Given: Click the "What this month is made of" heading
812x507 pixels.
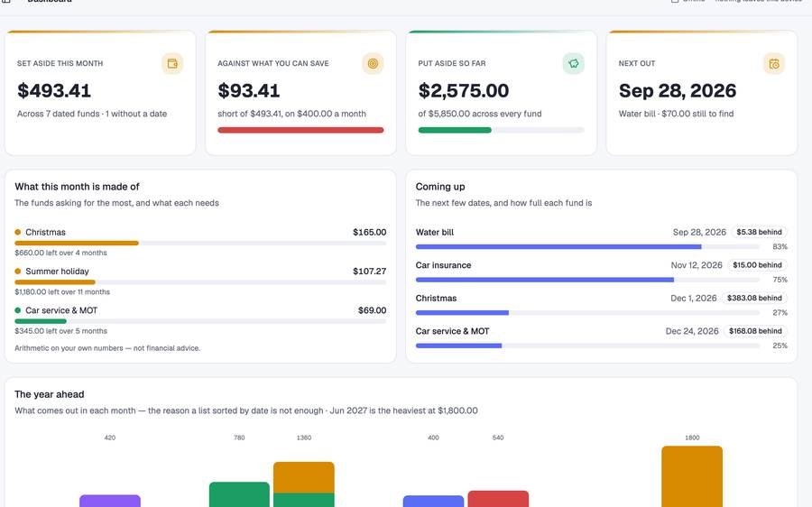Looking at the screenshot, I should tap(77, 187).
